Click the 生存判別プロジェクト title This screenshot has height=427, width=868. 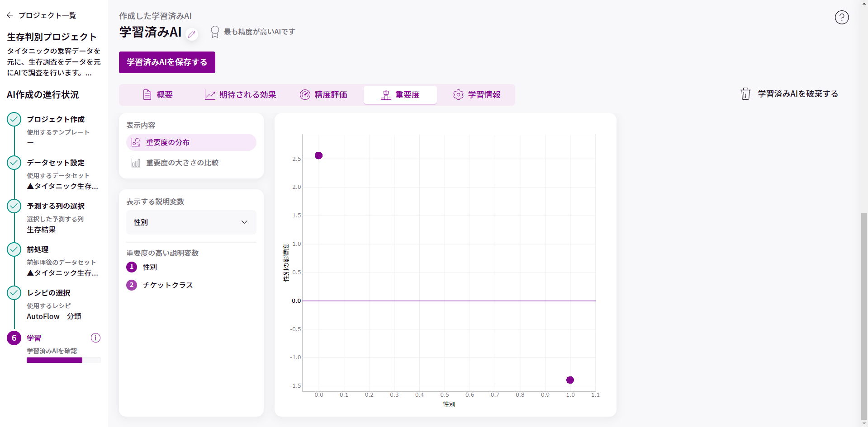(52, 37)
